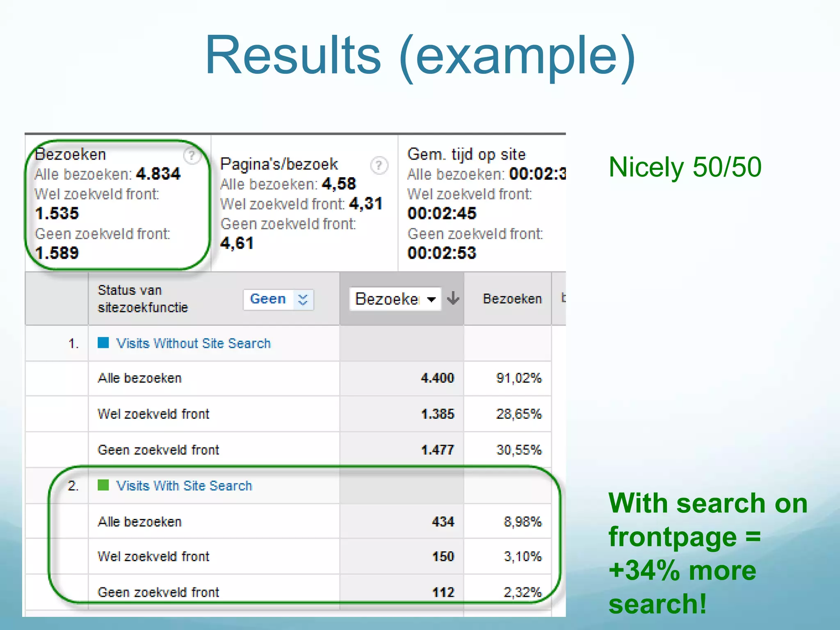The width and height of the screenshot is (840, 630).
Task: Select the Pagina's/bezoek metric block
Action: click(279, 164)
